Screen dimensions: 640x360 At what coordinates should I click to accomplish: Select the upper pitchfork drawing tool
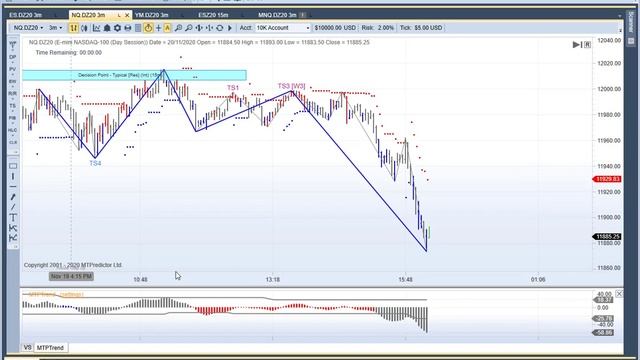[13, 228]
